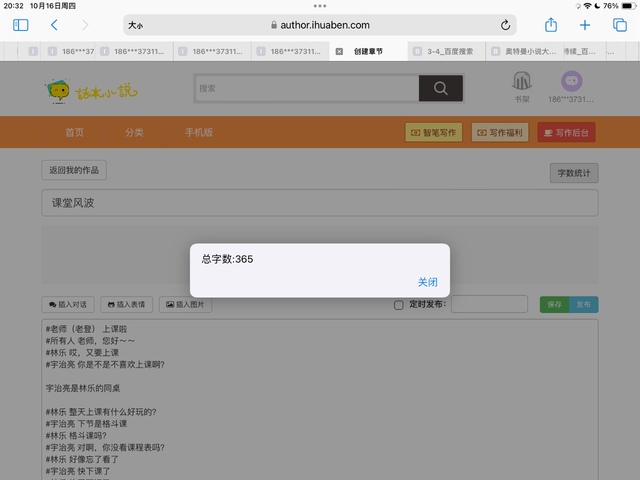Viewport: 640px width, 480px height.
Task: Open the 大小 page settings menu
Action: (x=136, y=25)
